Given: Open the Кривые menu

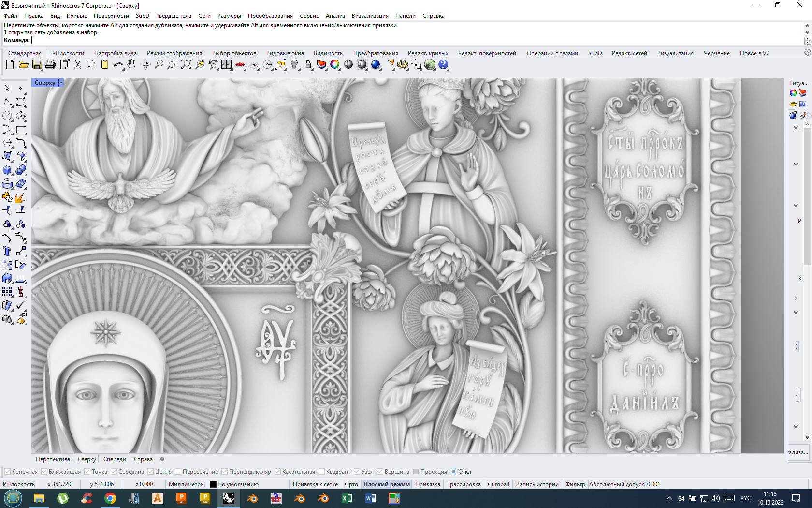Looking at the screenshot, I should tap(77, 16).
